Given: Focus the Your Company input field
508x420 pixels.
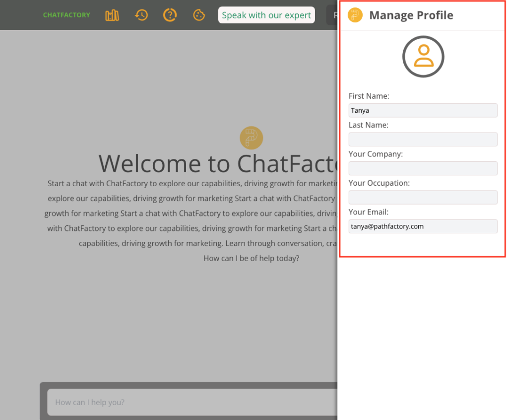Looking at the screenshot, I should coord(423,168).
